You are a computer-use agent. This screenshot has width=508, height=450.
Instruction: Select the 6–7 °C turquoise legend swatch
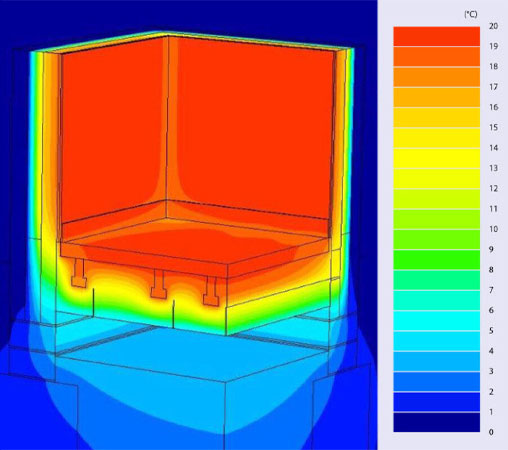(x=436, y=300)
